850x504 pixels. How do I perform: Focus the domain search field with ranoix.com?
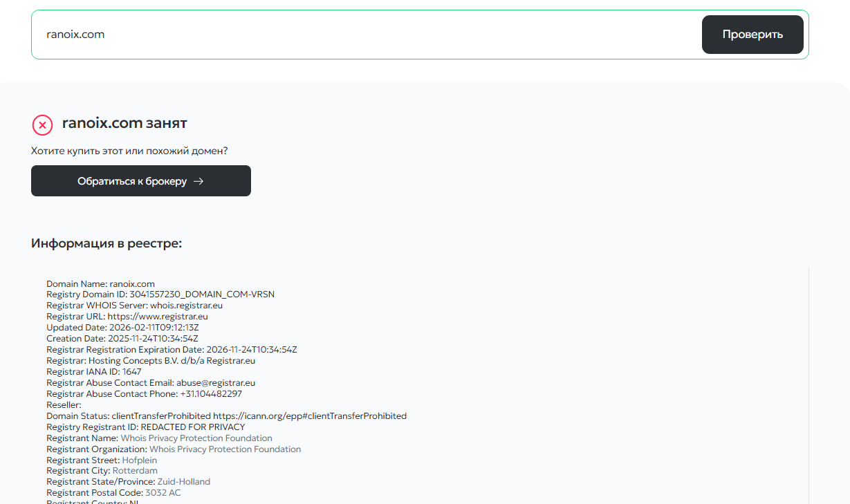pyautogui.click(x=360, y=35)
